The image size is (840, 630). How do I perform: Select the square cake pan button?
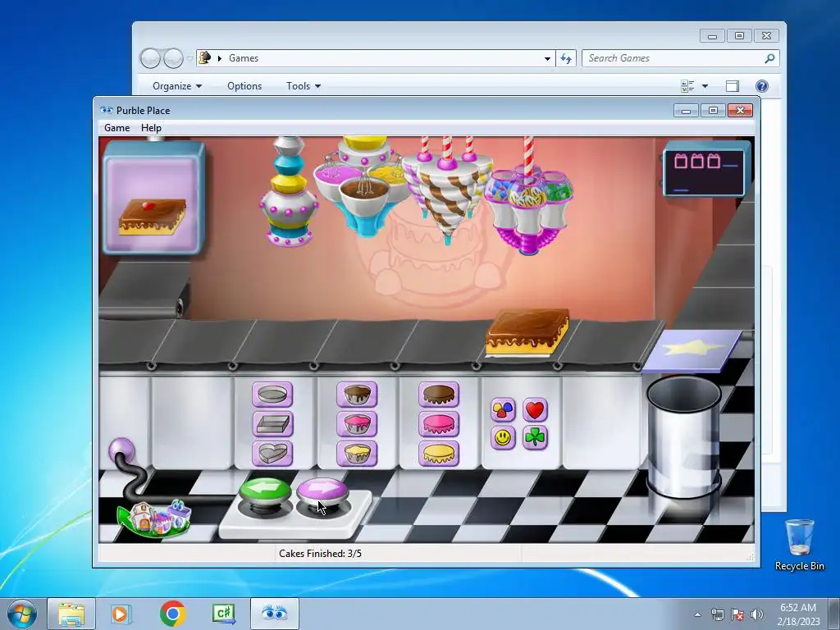pyautogui.click(x=272, y=424)
